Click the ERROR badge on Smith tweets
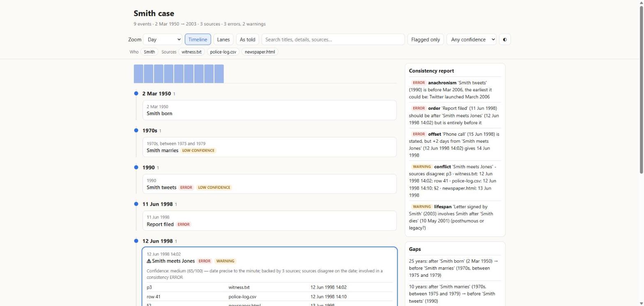The width and height of the screenshot is (644, 306). 186,188
